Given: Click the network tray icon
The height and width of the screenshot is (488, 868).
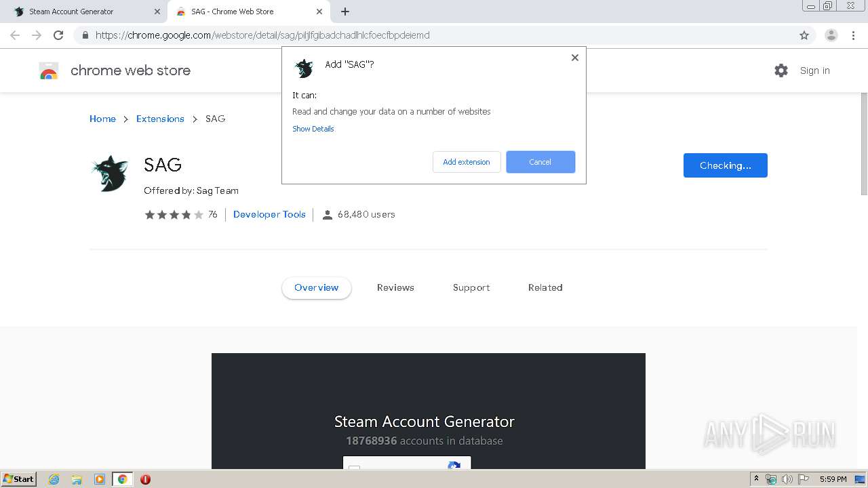Looking at the screenshot, I should (771, 479).
